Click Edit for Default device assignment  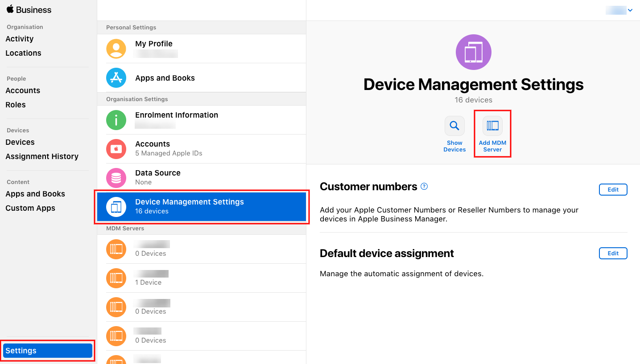[613, 253]
